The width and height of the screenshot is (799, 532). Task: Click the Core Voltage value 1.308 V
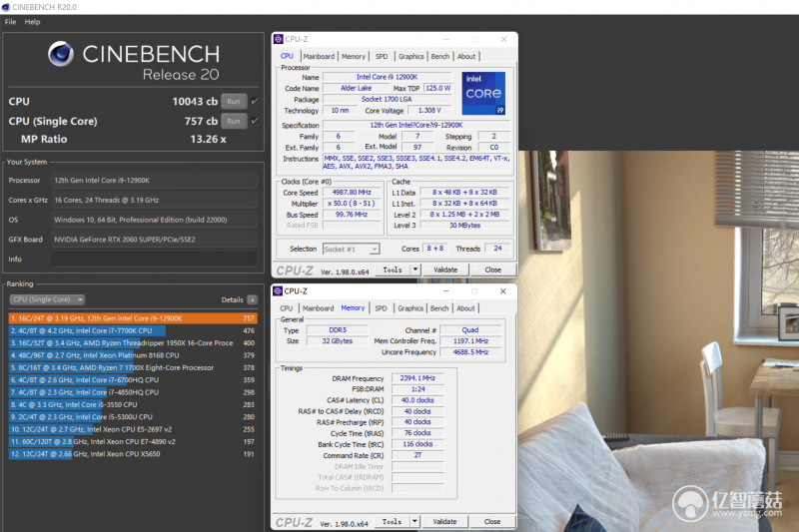coord(429,111)
